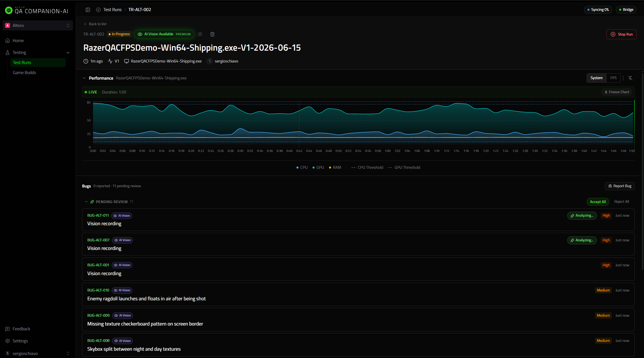Click the AI Vision Available PREMIUM badge
The height and width of the screenshot is (358, 644).
(164, 34)
